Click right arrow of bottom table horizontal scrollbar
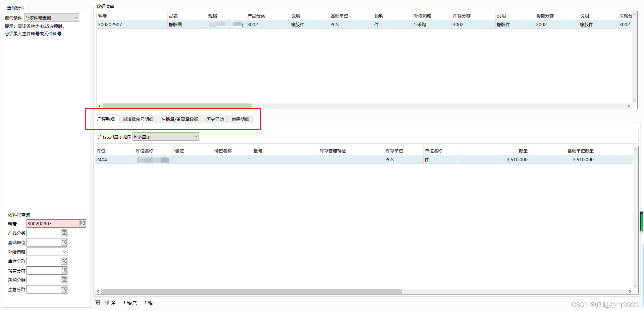 coord(630,291)
